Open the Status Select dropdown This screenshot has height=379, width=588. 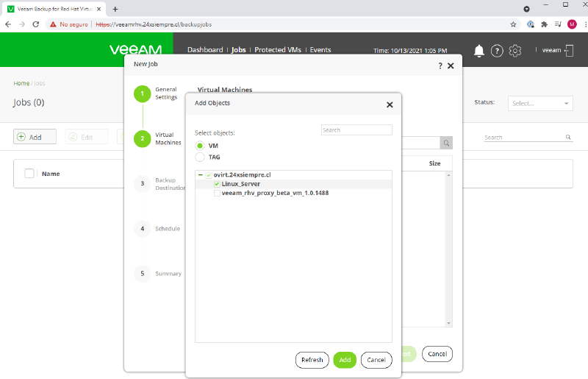point(540,103)
